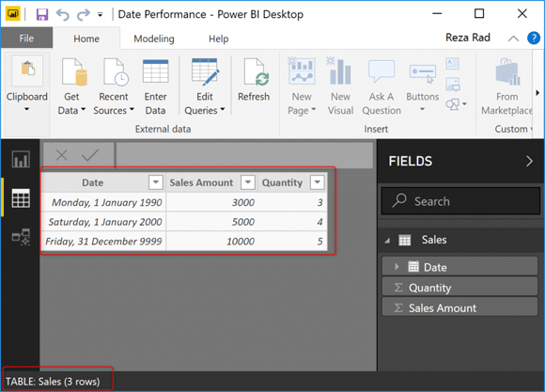The image size is (545, 392).
Task: Click the Ask A Question icon
Action: click(381, 71)
